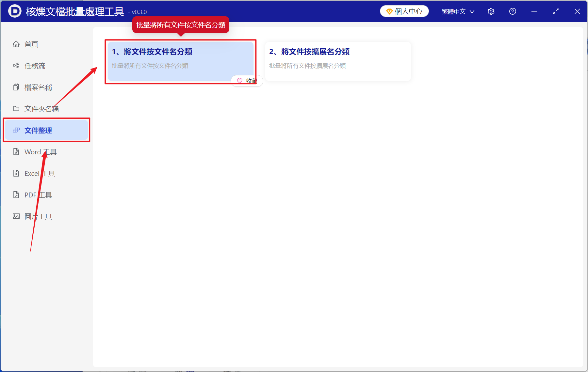Open settings gear icon
Image resolution: width=588 pixels, height=372 pixels.
click(491, 11)
